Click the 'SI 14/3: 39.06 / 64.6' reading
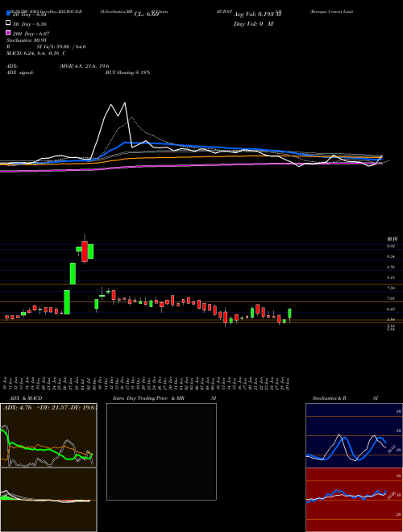This screenshot has width=403, height=532. pos(61,47)
